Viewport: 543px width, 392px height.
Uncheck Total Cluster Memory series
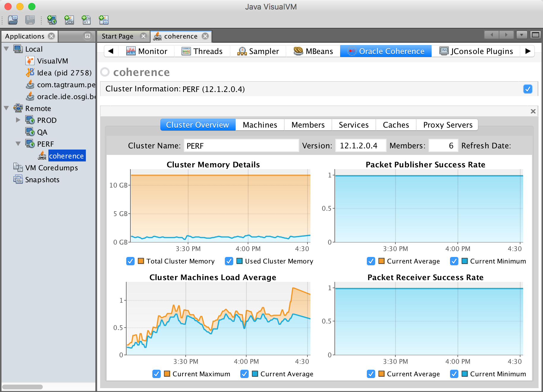pos(130,261)
